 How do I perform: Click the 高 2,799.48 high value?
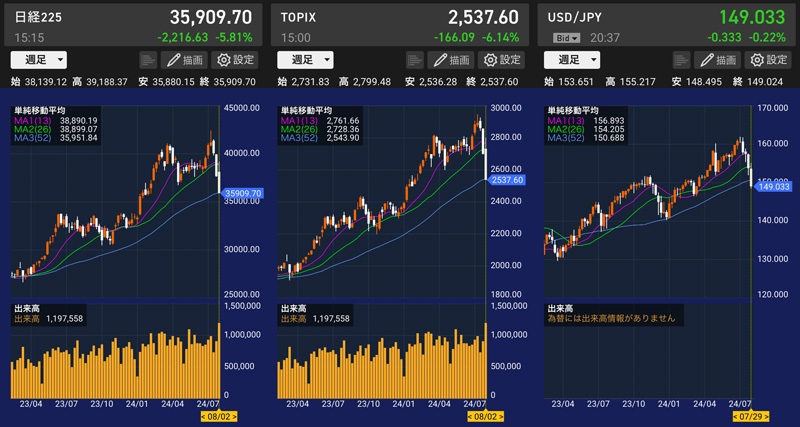(x=367, y=82)
